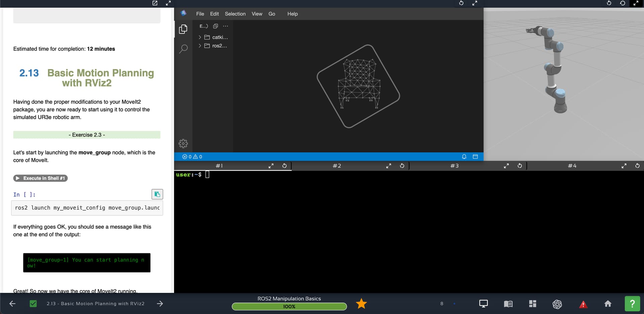
Task: Open the explorer more actions ellipsis menu
Action: click(x=225, y=26)
